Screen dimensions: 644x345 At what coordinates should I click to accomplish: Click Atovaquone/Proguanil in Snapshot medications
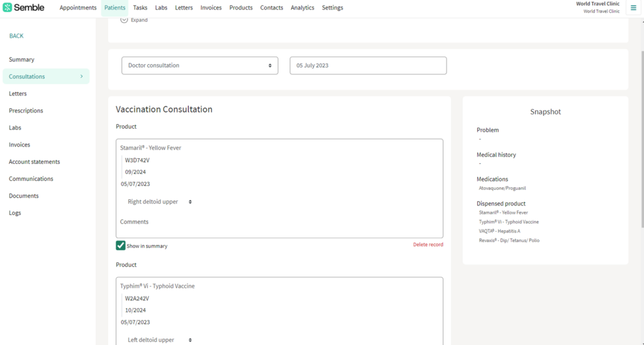click(502, 189)
